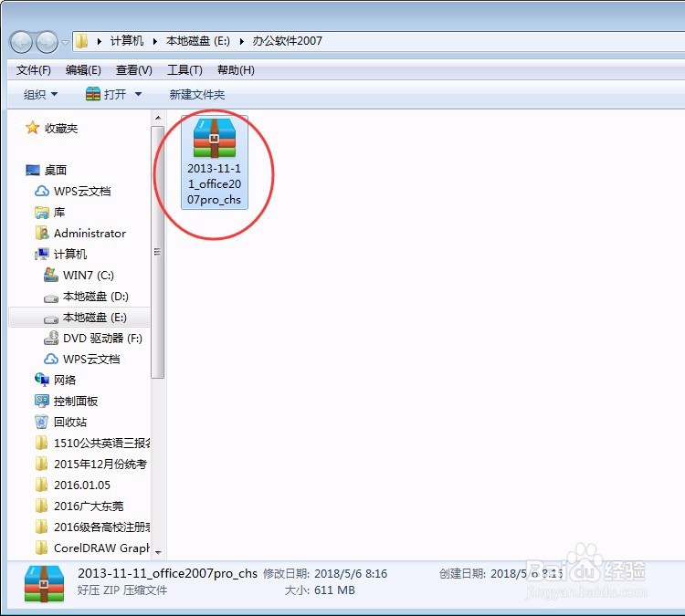
Task: Select 网络 in navigation tree
Action: click(x=65, y=381)
